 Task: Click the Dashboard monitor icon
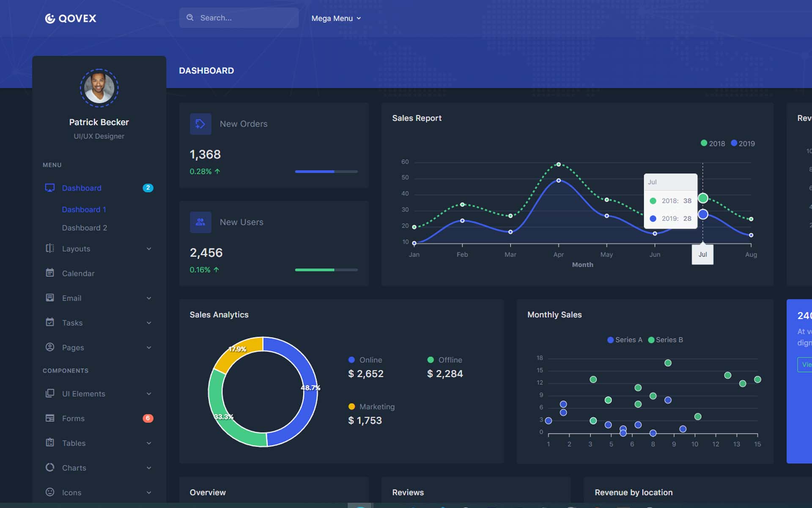50,188
